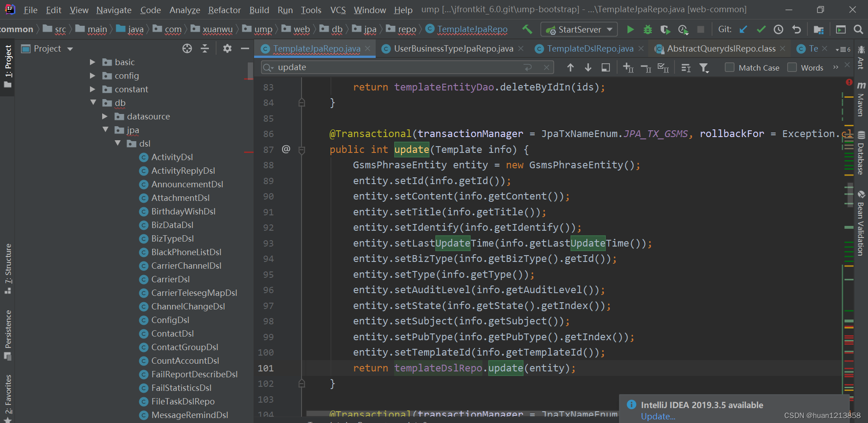Viewport: 868px width, 423px height.
Task: Expand more search options chevron
Action: [835, 67]
